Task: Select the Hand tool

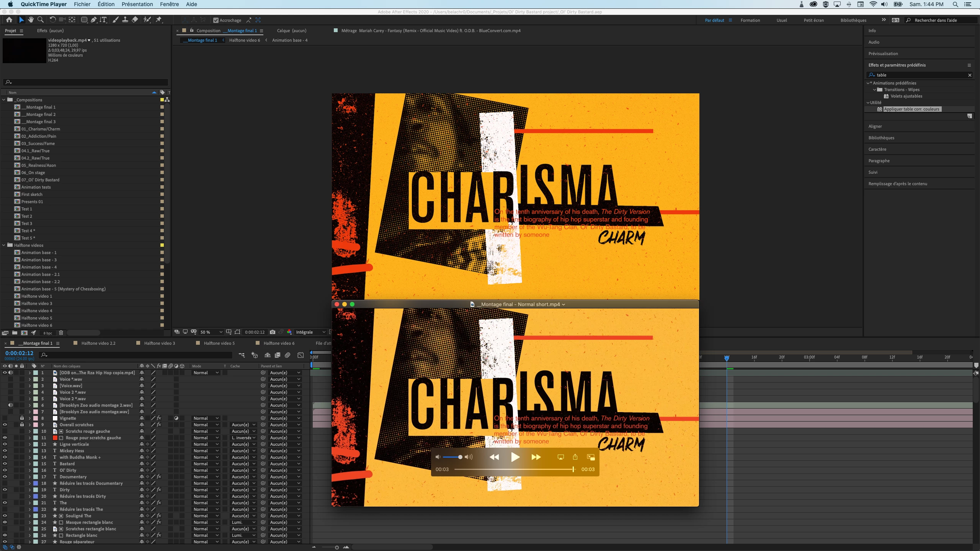Action: tap(31, 20)
